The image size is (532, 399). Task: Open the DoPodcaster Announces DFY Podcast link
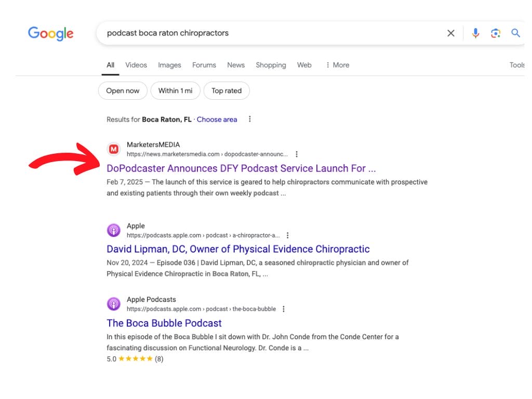point(241,168)
